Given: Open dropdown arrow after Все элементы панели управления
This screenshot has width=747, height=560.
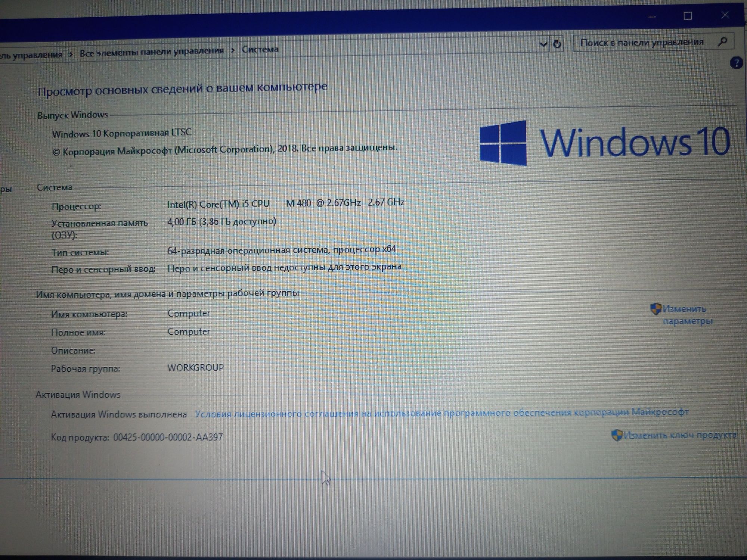Looking at the screenshot, I should pyautogui.click(x=233, y=50).
